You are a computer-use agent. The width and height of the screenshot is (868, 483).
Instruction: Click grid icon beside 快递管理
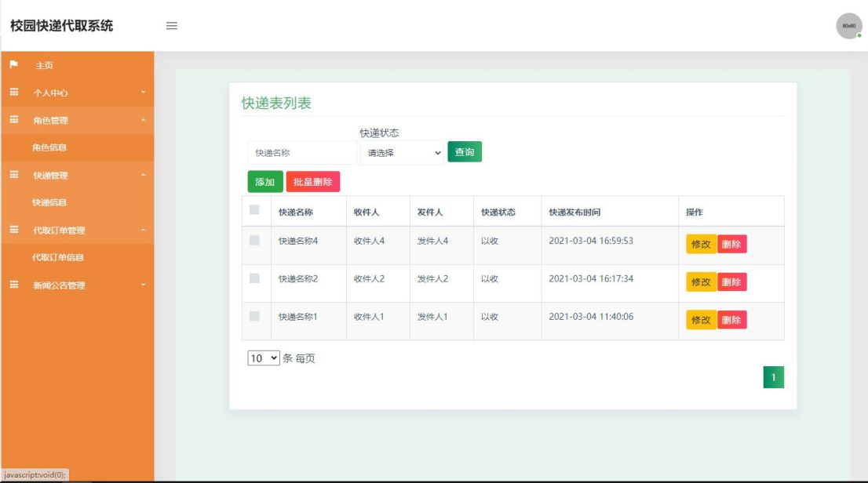tap(14, 175)
